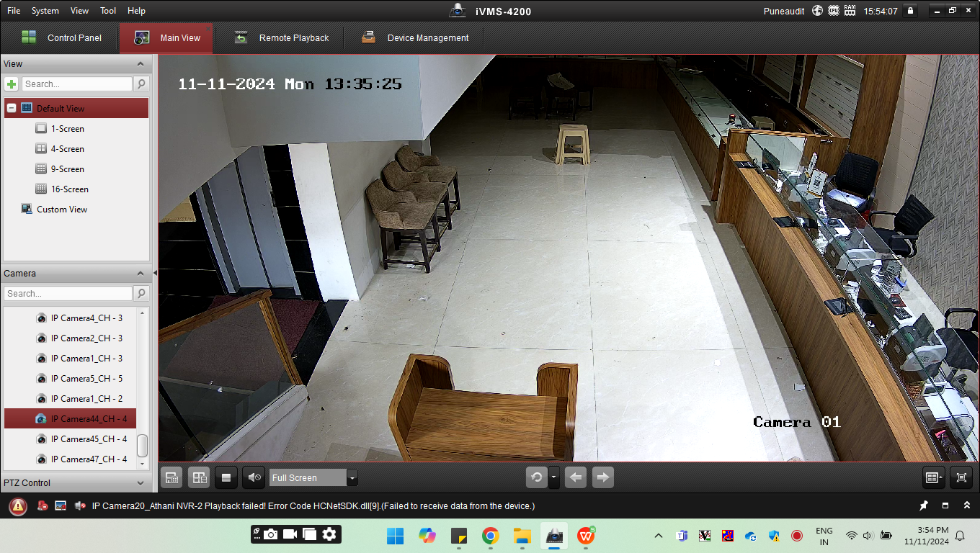This screenshot has height=553, width=980.
Task: Open the View menu
Action: pyautogui.click(x=80, y=11)
